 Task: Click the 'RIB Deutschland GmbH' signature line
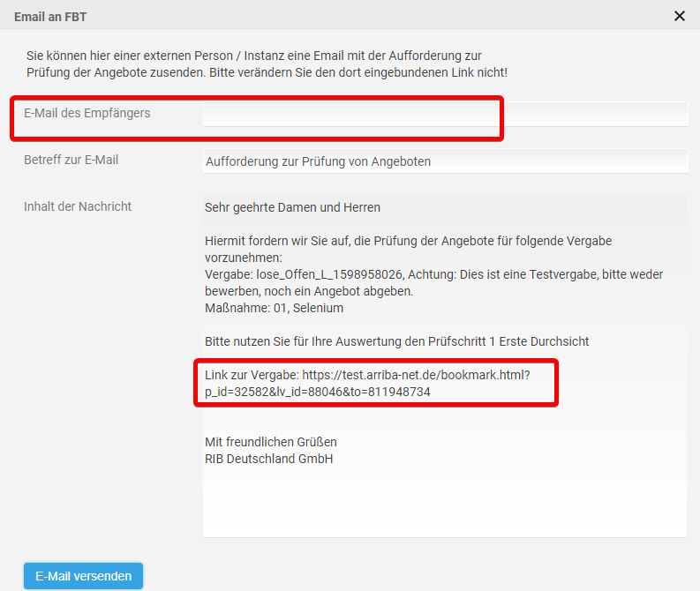click(268, 459)
